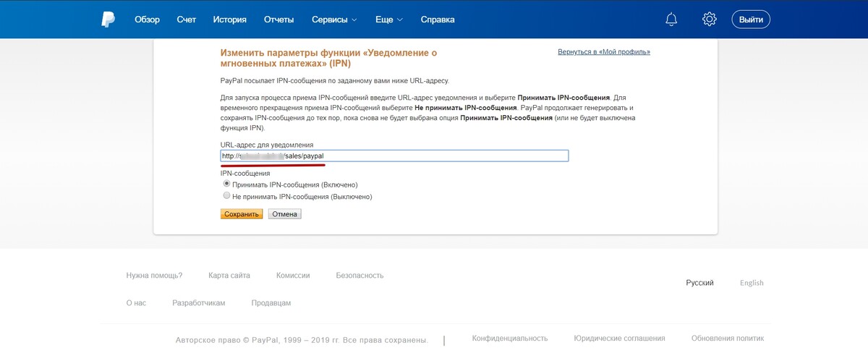Open the Обновления политик link
This screenshot has width=868, height=361.
coord(728,338)
